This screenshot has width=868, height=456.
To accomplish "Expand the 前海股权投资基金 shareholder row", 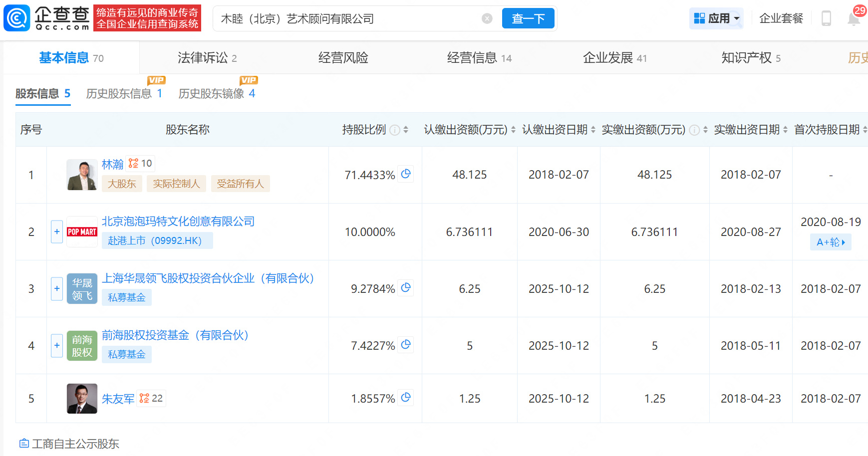I will pos(57,345).
